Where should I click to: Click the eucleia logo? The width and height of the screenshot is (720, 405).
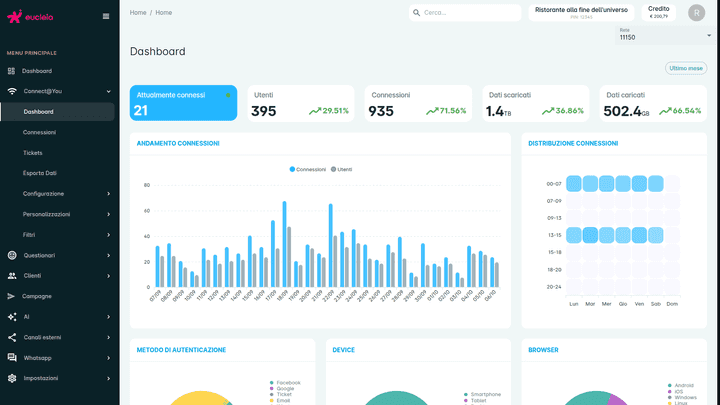click(30, 17)
